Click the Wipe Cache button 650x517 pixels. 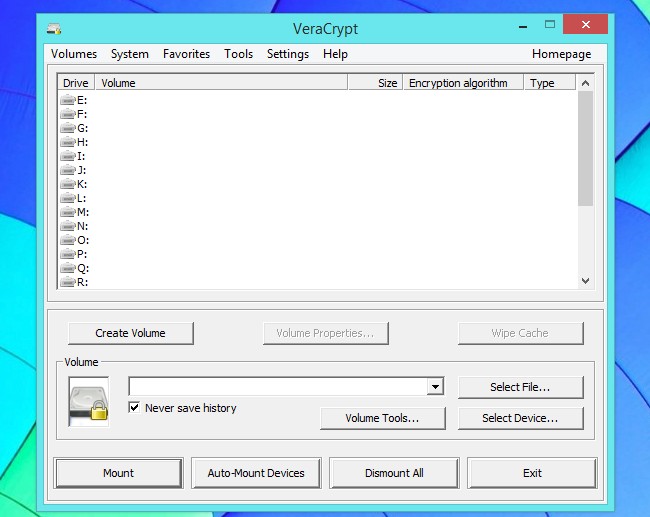tap(520, 333)
